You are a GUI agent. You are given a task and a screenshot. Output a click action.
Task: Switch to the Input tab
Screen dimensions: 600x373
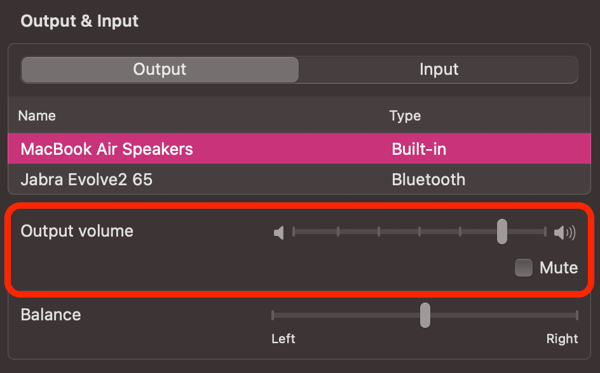[439, 69]
